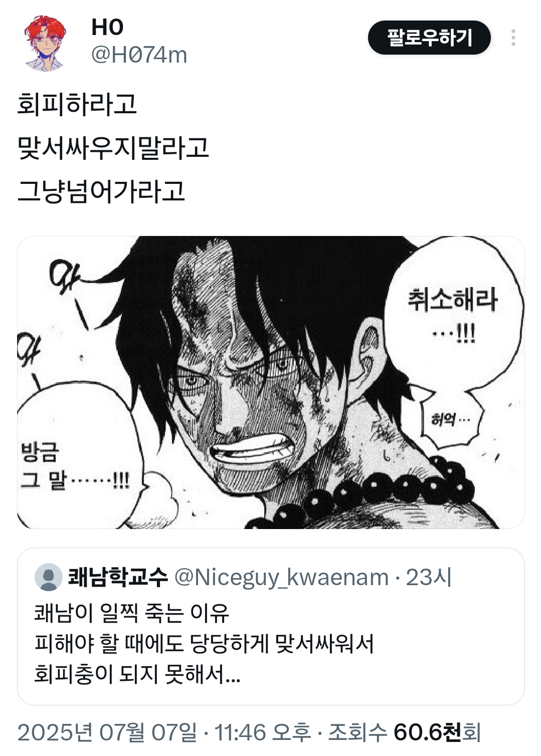Open the manga panel image attachment
This screenshot has height=756, width=541.
pos(271,382)
